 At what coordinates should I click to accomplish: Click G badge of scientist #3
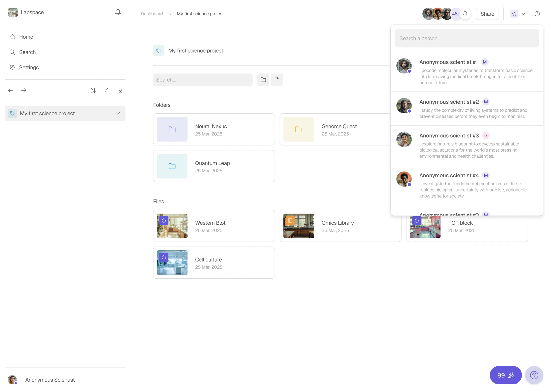pos(486,135)
